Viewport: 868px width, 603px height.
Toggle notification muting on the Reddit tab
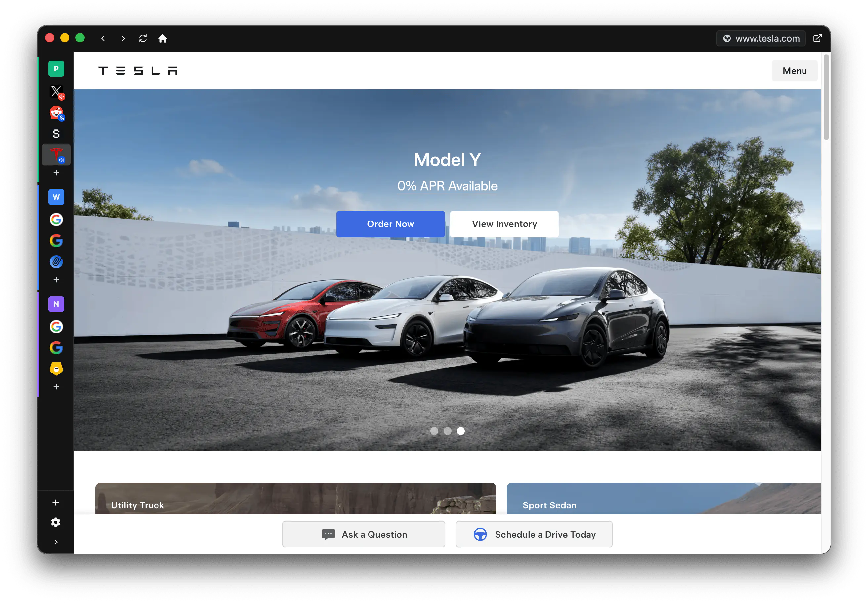pos(62,117)
